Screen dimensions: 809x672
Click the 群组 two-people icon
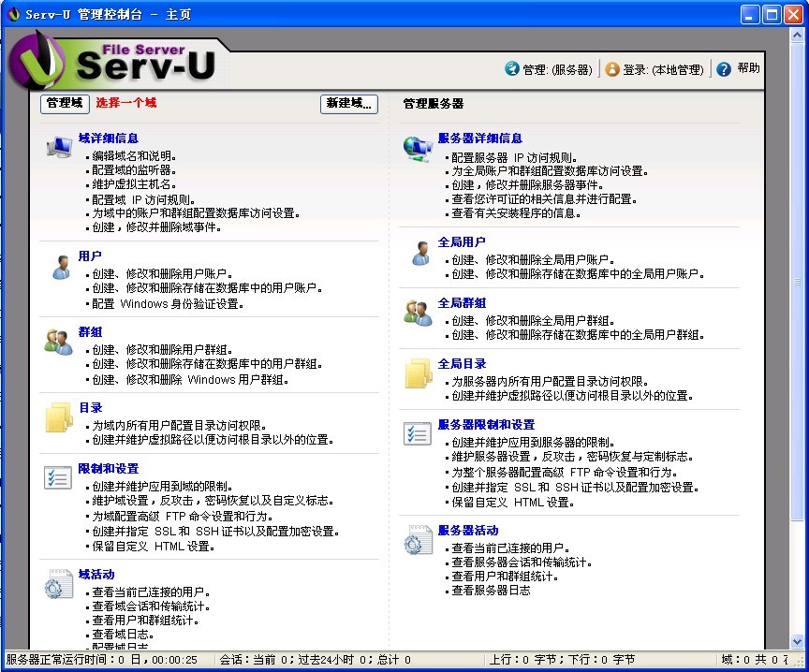[x=58, y=343]
